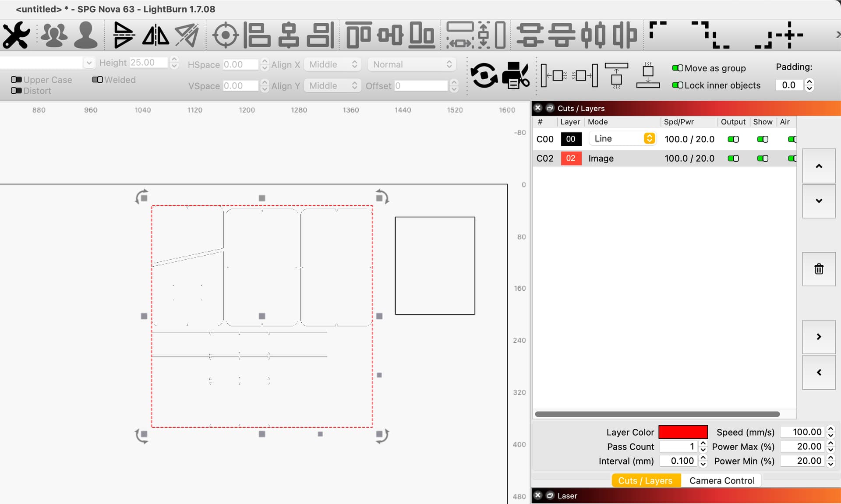The width and height of the screenshot is (841, 504).
Task: Select the black 00 layer swatch
Action: pyautogui.click(x=571, y=139)
